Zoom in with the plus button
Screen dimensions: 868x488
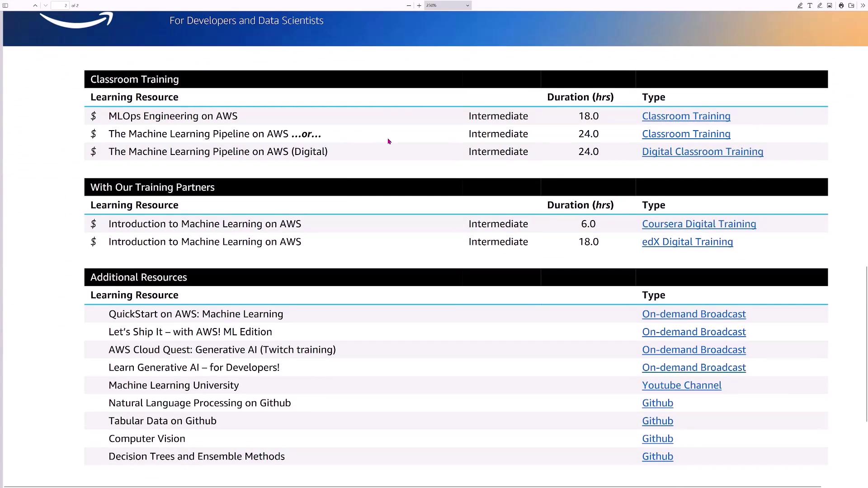pyautogui.click(x=419, y=5)
